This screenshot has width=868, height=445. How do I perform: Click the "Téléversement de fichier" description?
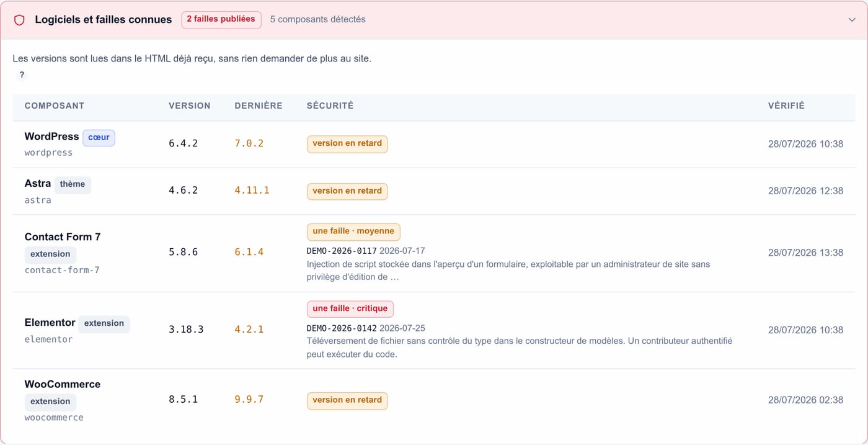pos(520,348)
